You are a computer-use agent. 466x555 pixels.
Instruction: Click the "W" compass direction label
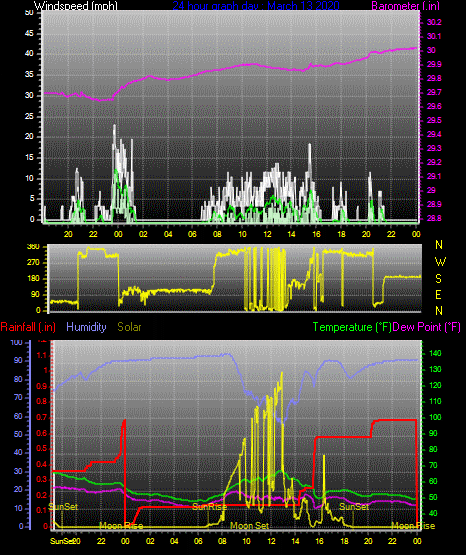(440, 262)
